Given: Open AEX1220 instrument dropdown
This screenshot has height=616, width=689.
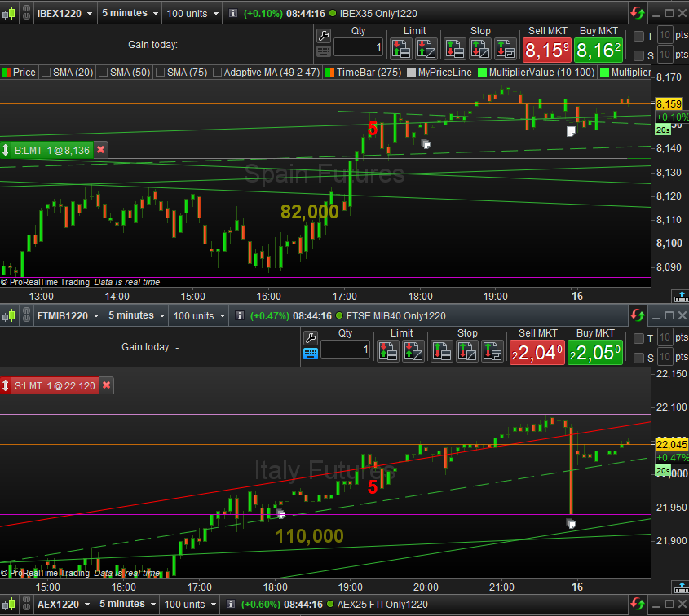Looking at the screenshot, I should (64, 604).
